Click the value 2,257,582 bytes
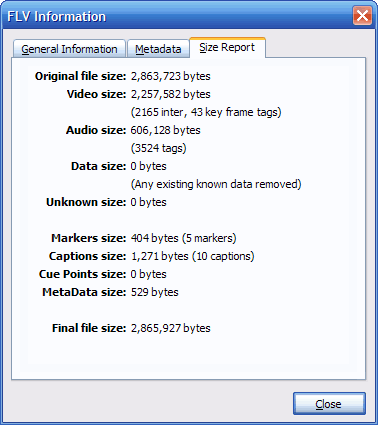This screenshot has width=378, height=425. [170, 94]
